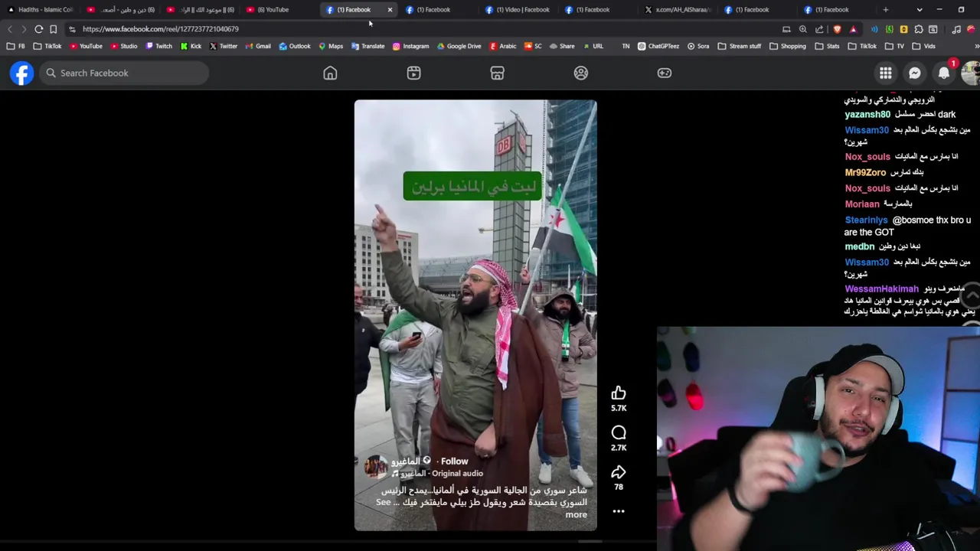The height and width of the screenshot is (551, 980).
Task: Open the Facebook Groups icon
Action: click(x=581, y=73)
